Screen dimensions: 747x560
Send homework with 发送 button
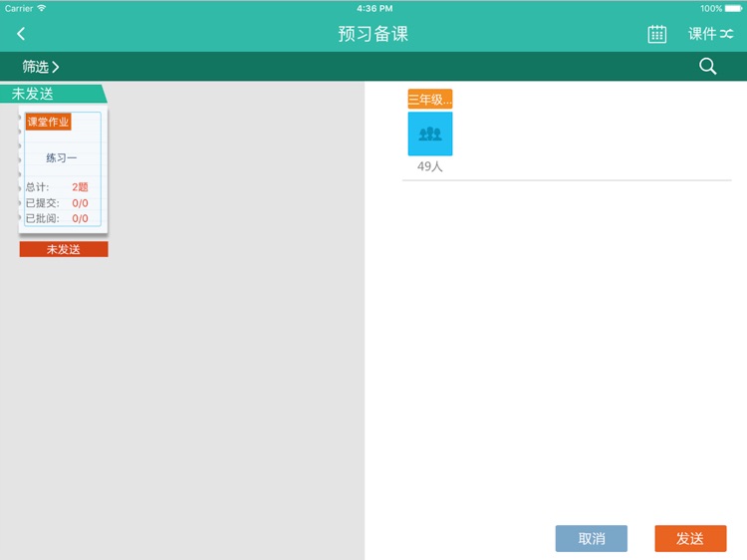[690, 538]
